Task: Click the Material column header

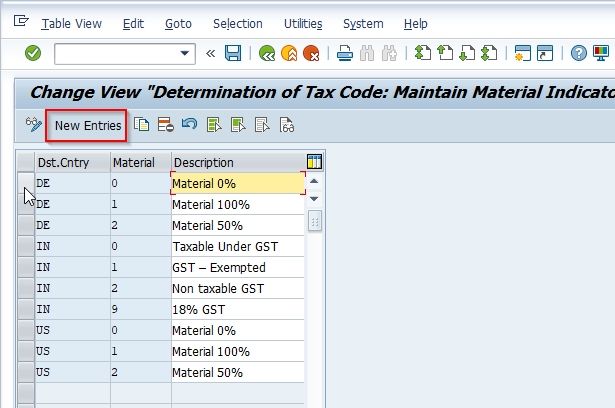Action: click(141, 162)
